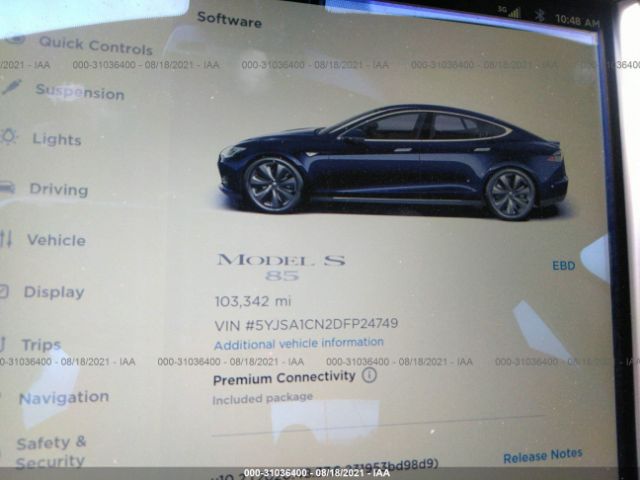Click the Display icon
640x480 pixels.
(3, 291)
